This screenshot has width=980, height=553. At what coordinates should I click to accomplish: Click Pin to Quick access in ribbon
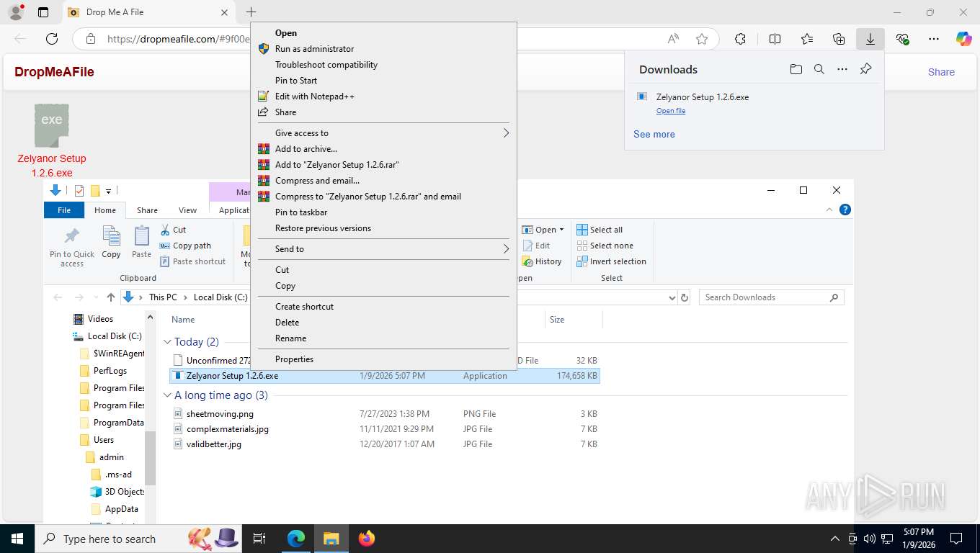72,246
